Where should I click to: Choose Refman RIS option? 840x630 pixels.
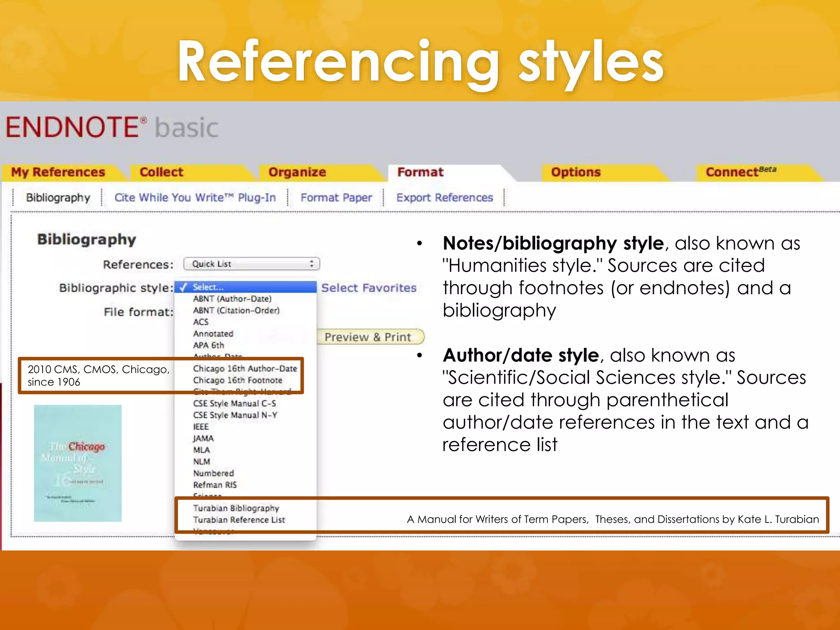coord(215,485)
